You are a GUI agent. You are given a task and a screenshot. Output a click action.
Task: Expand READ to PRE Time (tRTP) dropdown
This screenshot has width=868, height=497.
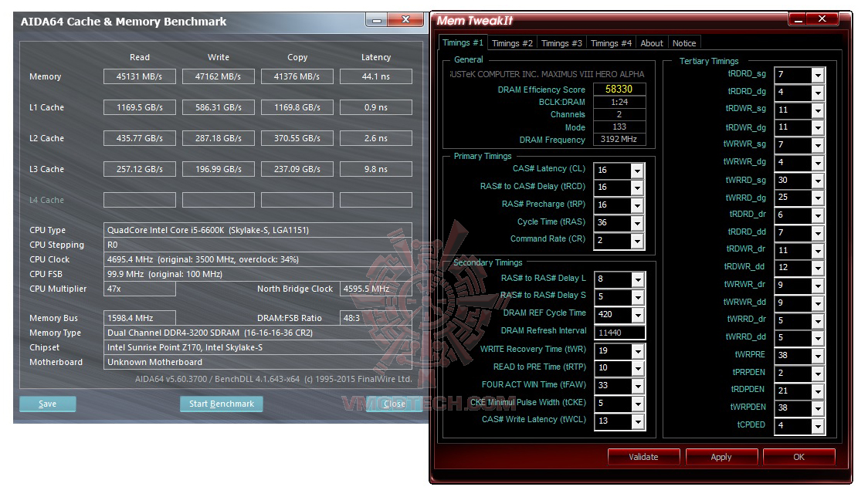pos(638,369)
